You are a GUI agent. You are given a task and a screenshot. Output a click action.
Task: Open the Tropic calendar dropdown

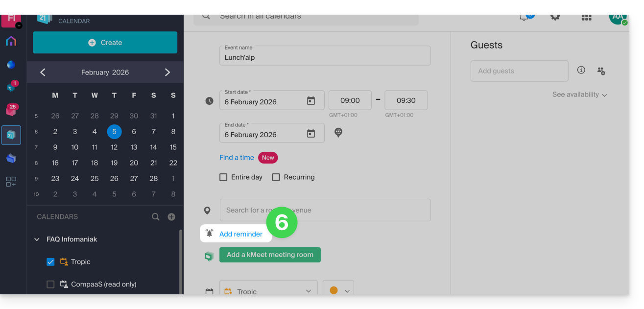point(268,288)
